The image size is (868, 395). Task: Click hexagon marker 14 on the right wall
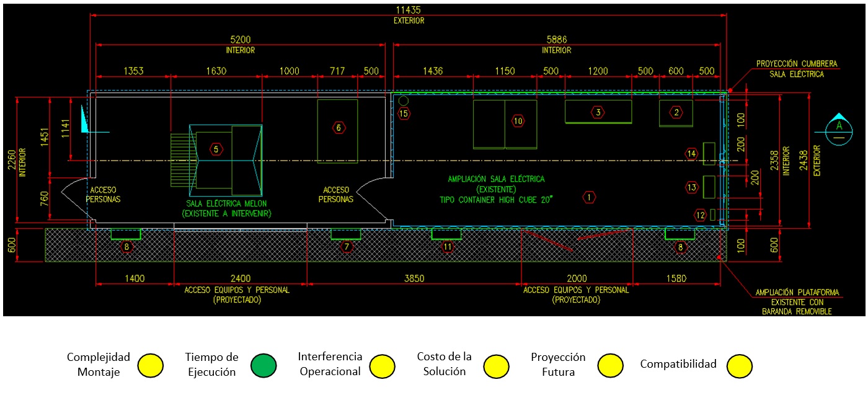(x=692, y=153)
